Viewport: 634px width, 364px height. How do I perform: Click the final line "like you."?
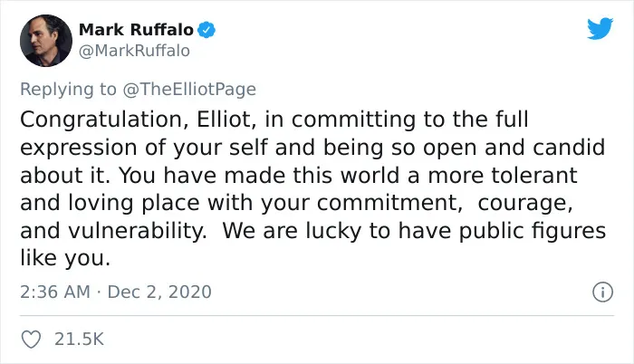[65, 258]
